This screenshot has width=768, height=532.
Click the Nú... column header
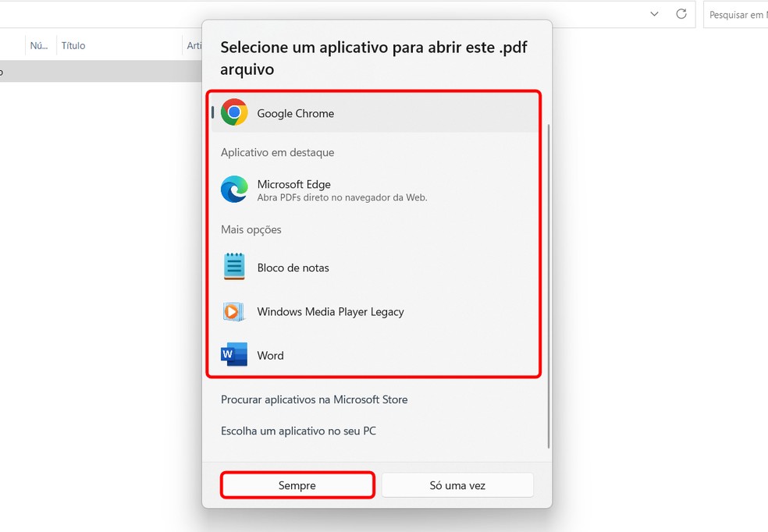pos(38,45)
